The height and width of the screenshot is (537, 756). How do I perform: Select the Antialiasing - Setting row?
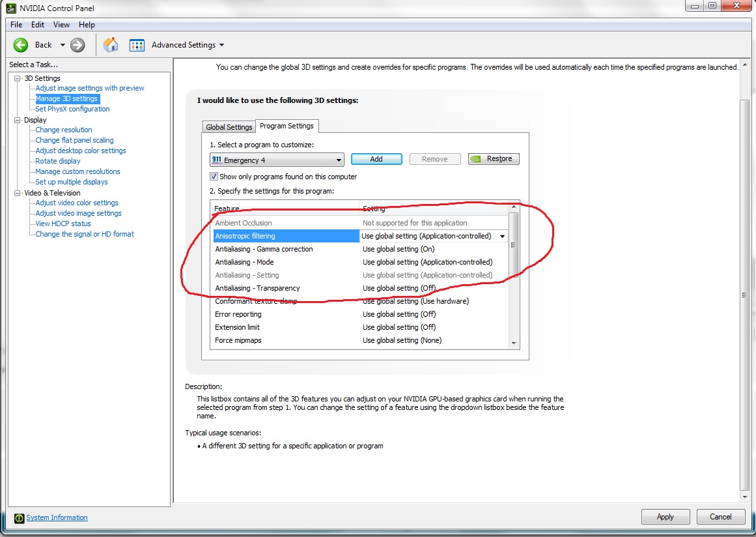pyautogui.click(x=359, y=275)
